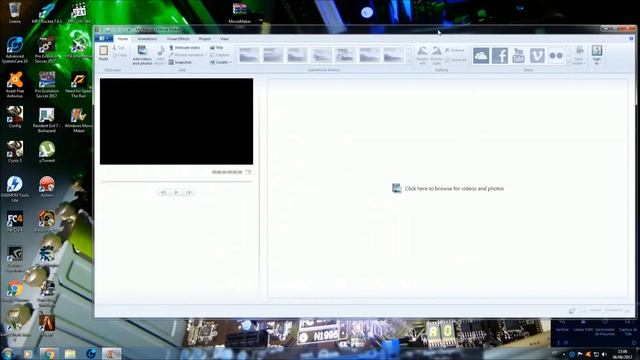The image size is (640, 360).
Task: Click the preview seek bar
Action: pyautogui.click(x=176, y=182)
